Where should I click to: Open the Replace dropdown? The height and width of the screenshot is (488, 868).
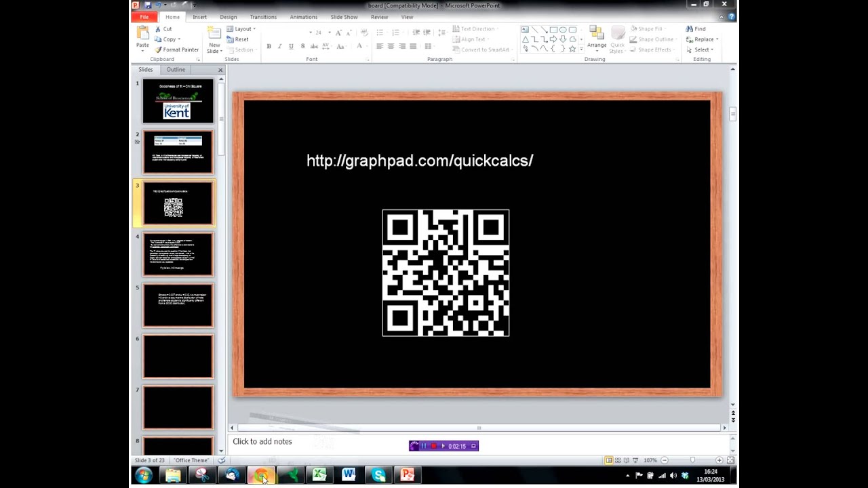pos(702,39)
